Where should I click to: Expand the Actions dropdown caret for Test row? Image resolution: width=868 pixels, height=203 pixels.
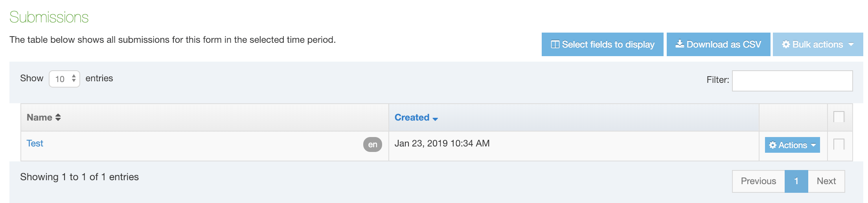coord(813,145)
